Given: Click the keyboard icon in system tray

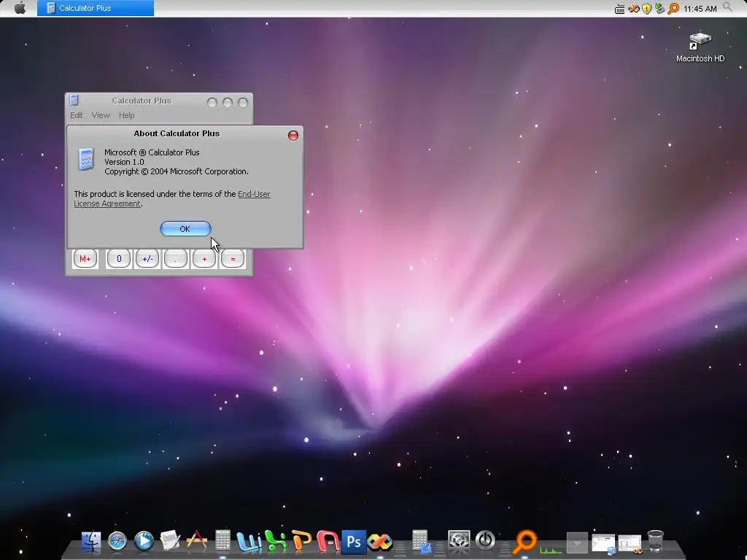Looking at the screenshot, I should coord(620,9).
